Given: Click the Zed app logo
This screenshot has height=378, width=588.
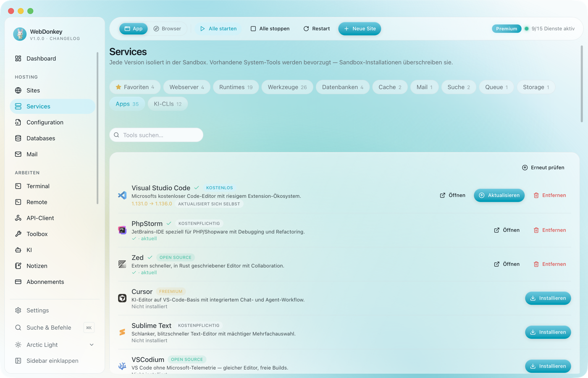Looking at the screenshot, I should [122, 264].
